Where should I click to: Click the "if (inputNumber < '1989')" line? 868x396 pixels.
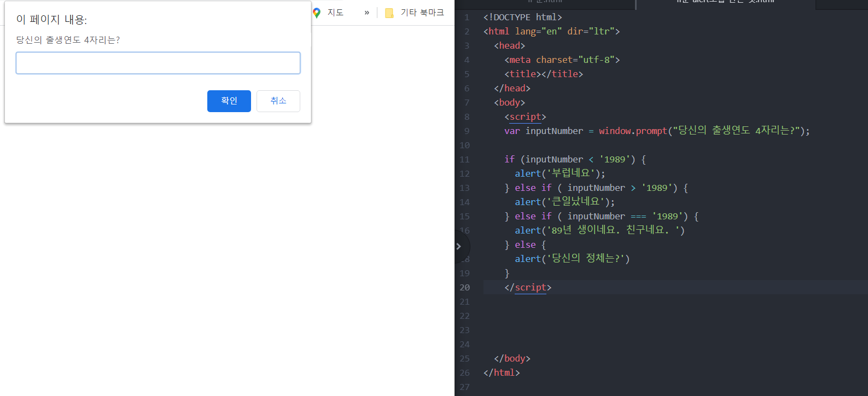point(575,160)
